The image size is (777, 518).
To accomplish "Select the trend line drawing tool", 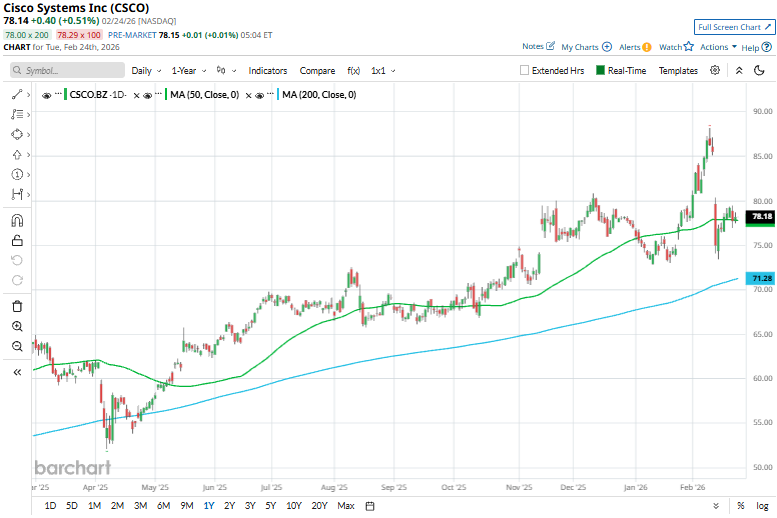I will click(x=17, y=94).
